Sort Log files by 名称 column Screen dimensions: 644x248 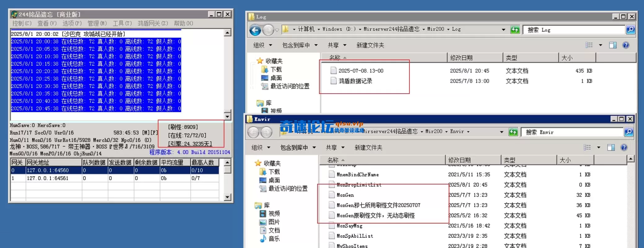pos(384,58)
